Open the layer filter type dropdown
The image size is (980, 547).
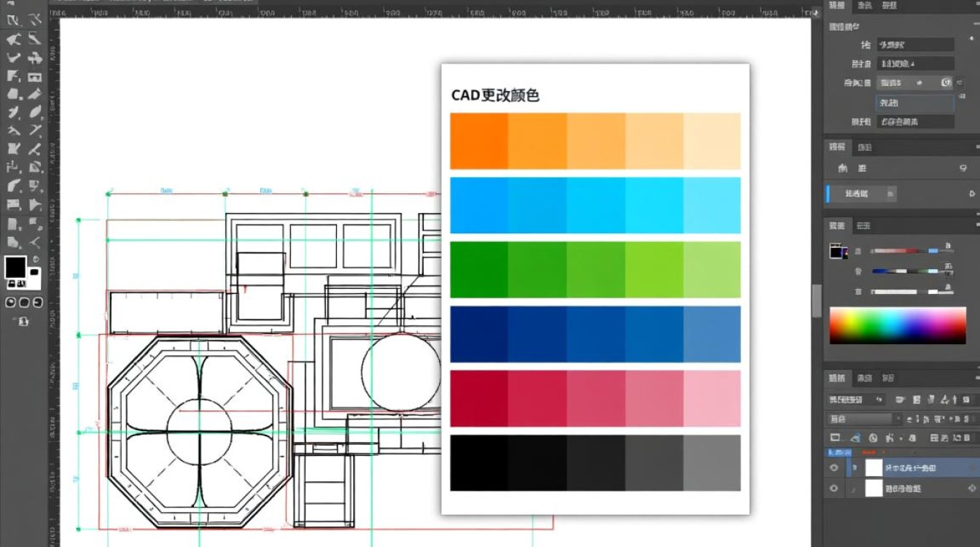click(x=856, y=400)
